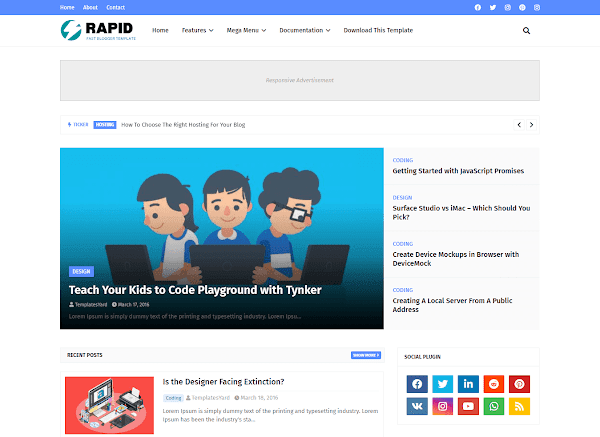Click Home link in top blue bar
This screenshot has width=600, height=437.
pyautogui.click(x=67, y=7)
